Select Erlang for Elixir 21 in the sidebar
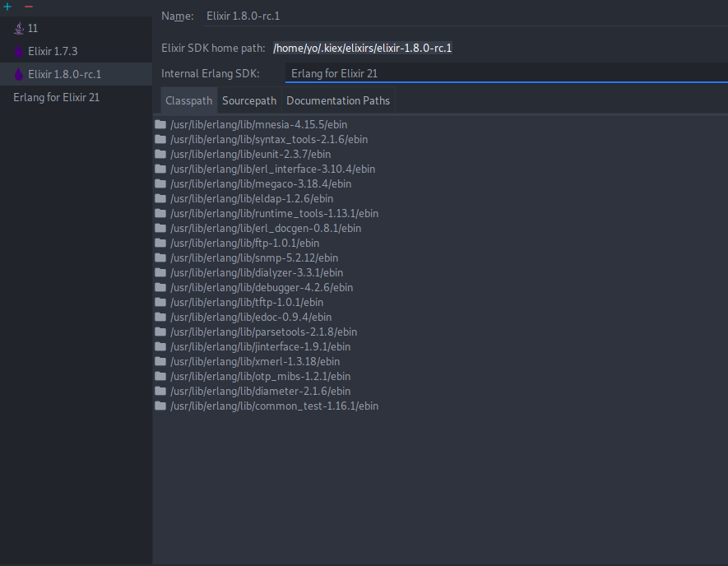Viewport: 728px width, 566px height. (57, 97)
